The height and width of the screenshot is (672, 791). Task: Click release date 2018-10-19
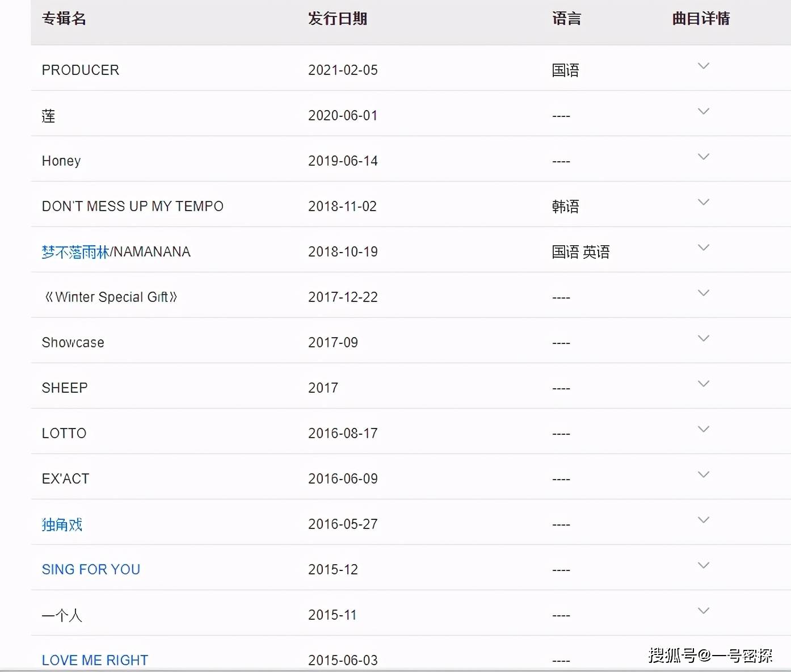343,251
